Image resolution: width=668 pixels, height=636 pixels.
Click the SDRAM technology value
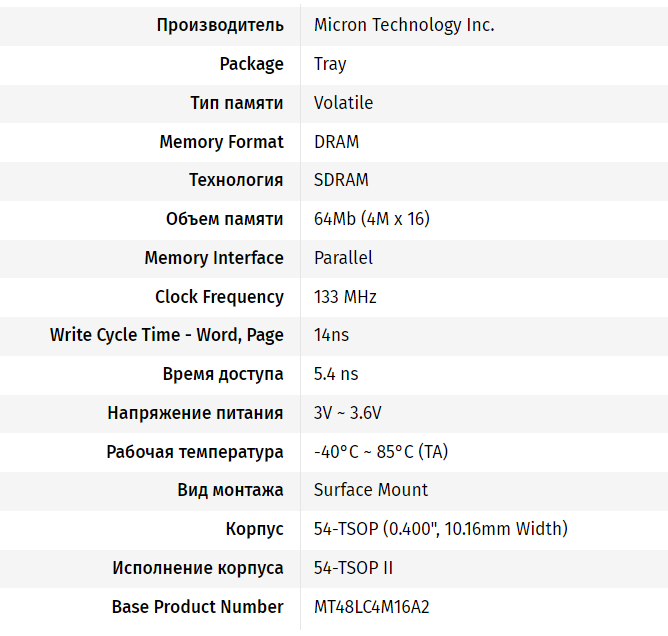tap(341, 180)
